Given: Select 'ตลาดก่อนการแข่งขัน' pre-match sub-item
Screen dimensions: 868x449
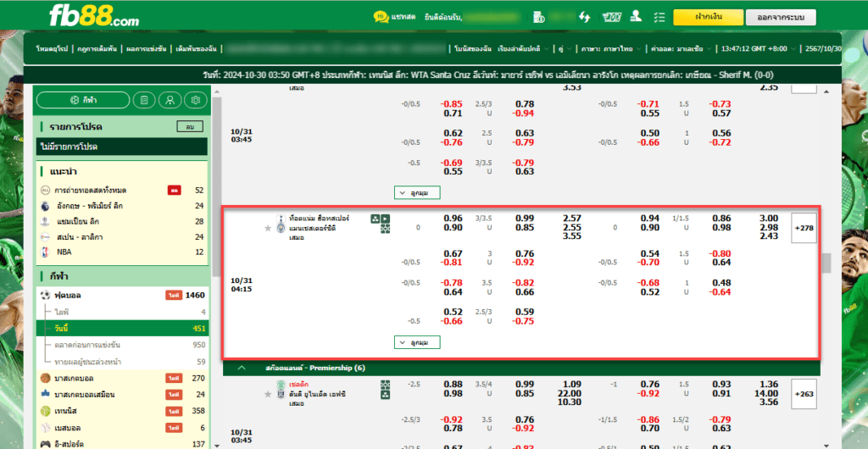Looking at the screenshot, I should tap(122, 345).
